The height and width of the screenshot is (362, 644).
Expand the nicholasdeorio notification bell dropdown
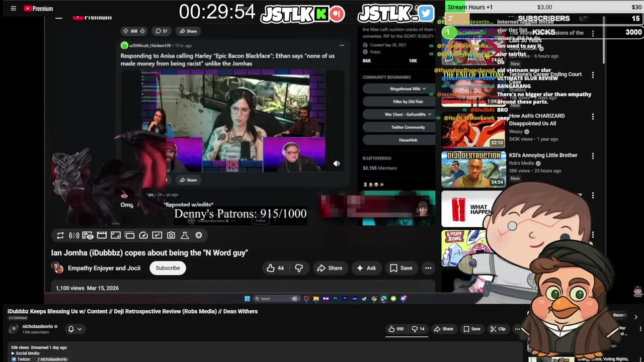pyautogui.click(x=79, y=329)
